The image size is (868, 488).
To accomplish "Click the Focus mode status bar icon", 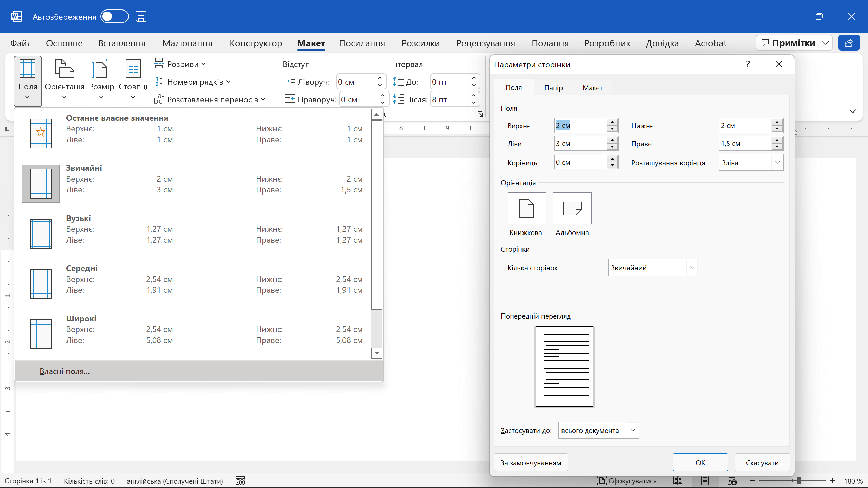I will click(x=602, y=481).
